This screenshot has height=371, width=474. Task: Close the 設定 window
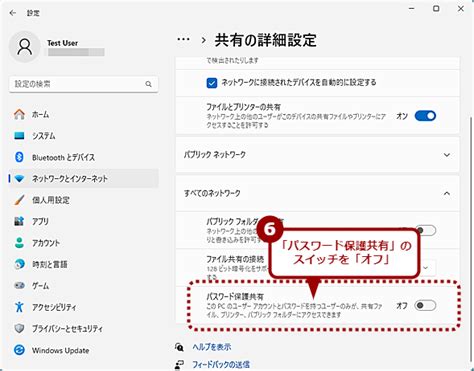[461, 9]
